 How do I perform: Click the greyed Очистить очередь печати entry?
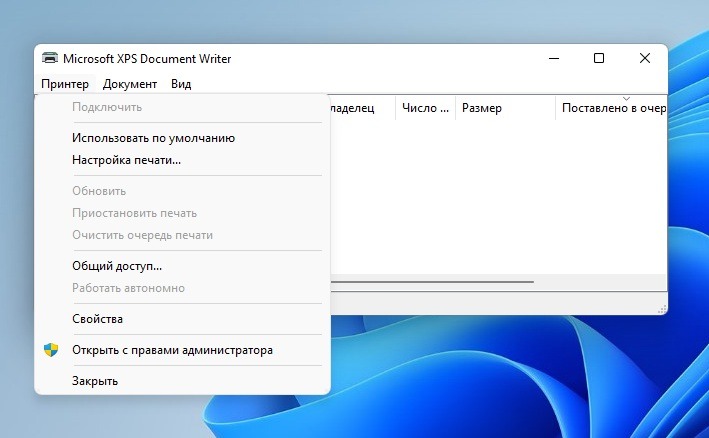182,235
